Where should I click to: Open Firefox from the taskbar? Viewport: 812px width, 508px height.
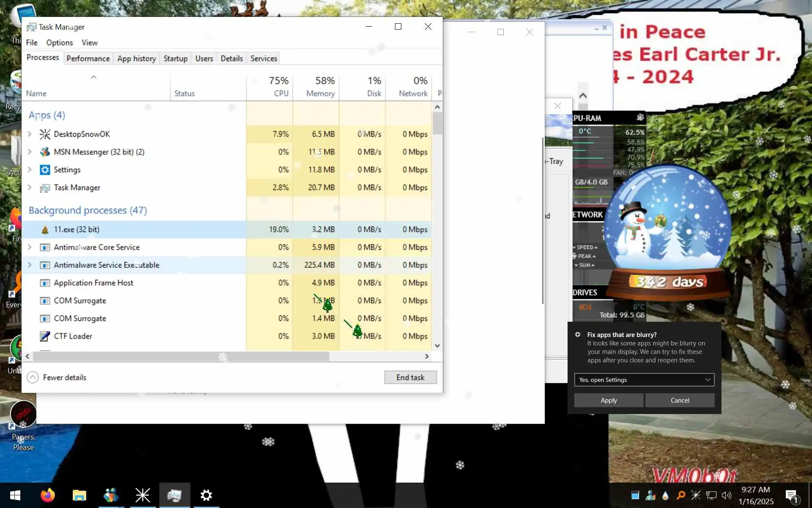tap(47, 495)
